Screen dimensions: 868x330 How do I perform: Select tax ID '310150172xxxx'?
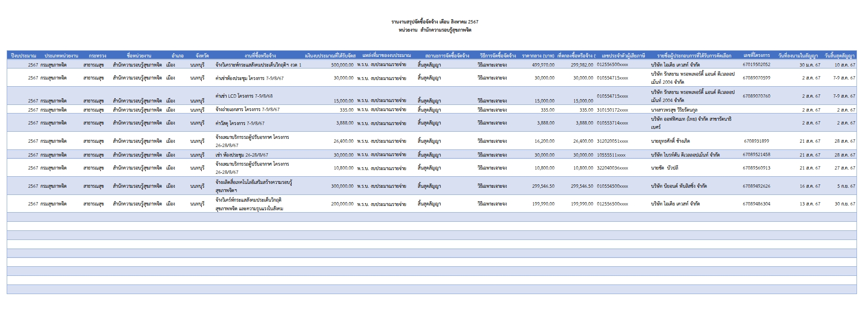tap(613, 110)
